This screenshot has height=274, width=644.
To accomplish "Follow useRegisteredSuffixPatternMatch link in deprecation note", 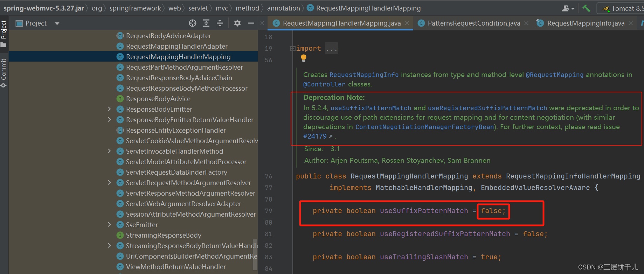I will pyautogui.click(x=487, y=108).
